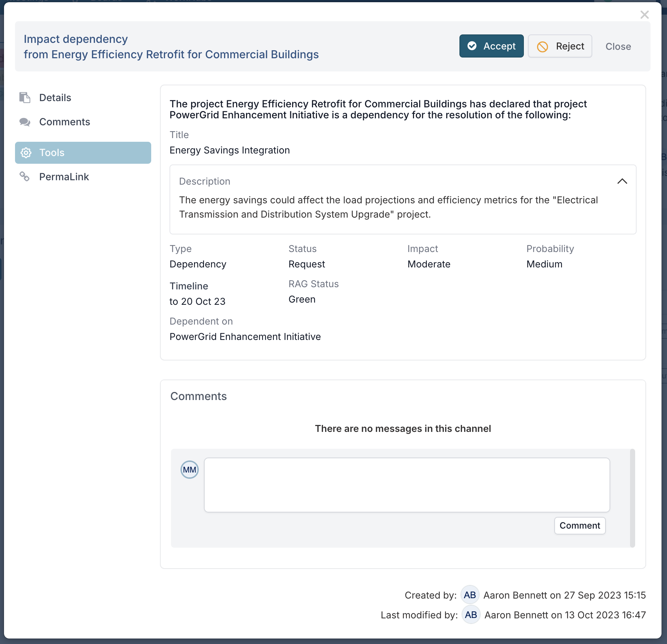Submit with the Comment button
This screenshot has width=667, height=644.
click(x=580, y=526)
